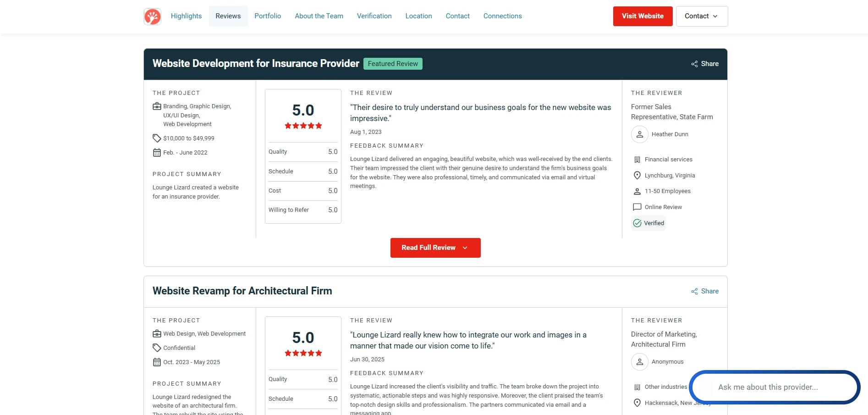Click building icon next to Other industries
The height and width of the screenshot is (415, 868).
click(x=637, y=387)
